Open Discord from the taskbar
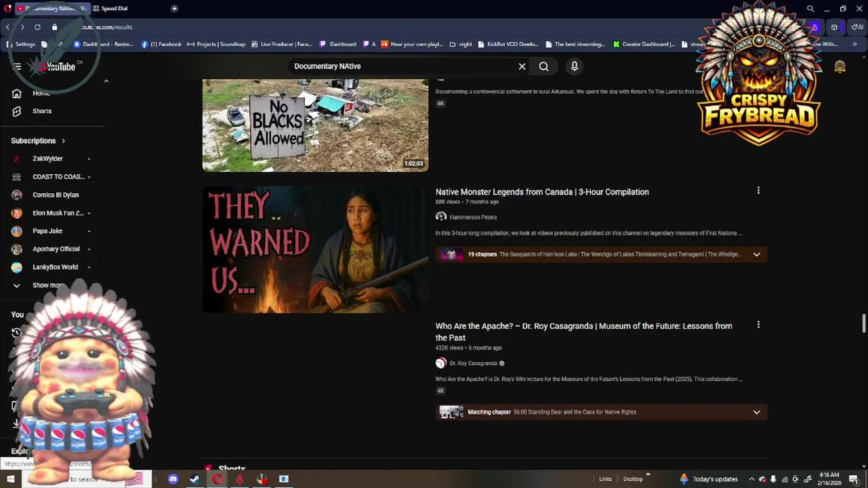 [173, 479]
